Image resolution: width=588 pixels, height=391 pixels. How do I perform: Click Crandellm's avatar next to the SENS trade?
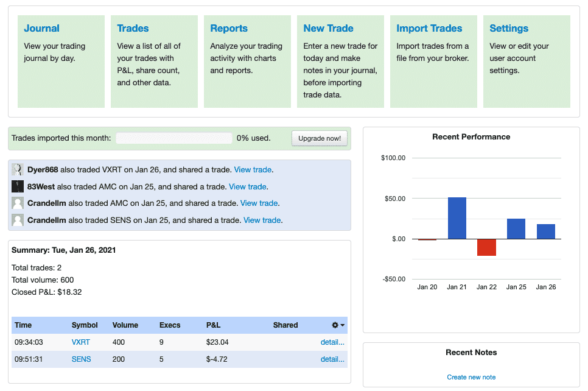(x=17, y=220)
